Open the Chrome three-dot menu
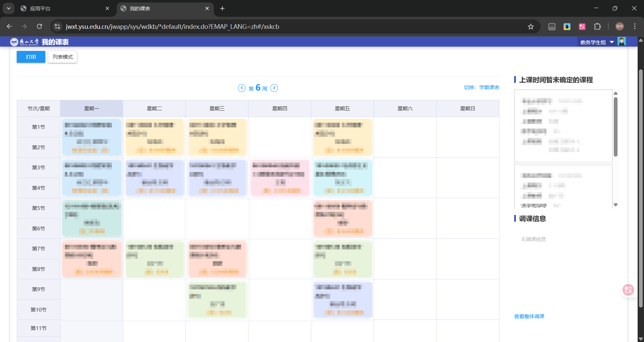 [x=635, y=26]
